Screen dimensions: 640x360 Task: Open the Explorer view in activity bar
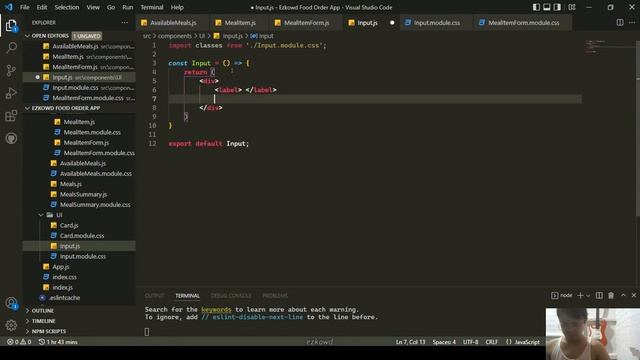(x=11, y=26)
